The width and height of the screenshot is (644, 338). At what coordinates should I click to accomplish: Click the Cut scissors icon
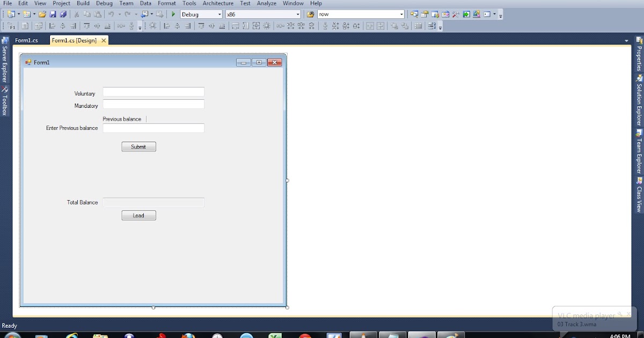tap(77, 14)
